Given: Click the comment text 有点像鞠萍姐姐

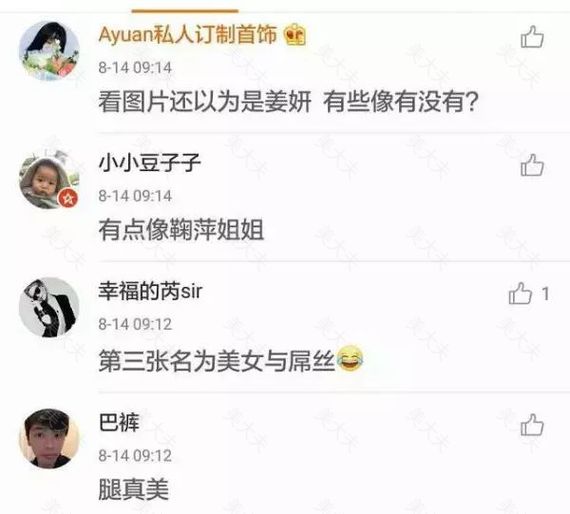Looking at the screenshot, I should (181, 229).
